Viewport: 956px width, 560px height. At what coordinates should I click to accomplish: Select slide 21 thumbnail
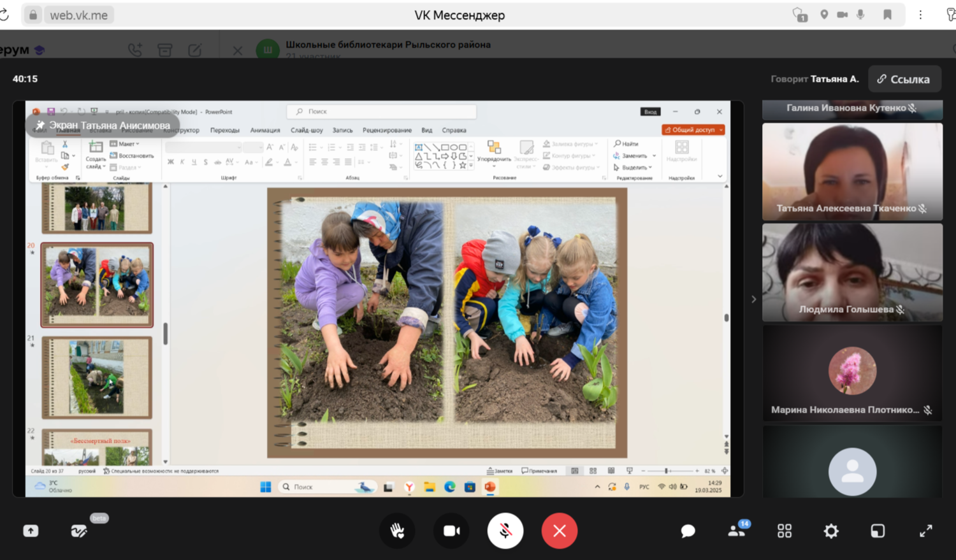97,378
